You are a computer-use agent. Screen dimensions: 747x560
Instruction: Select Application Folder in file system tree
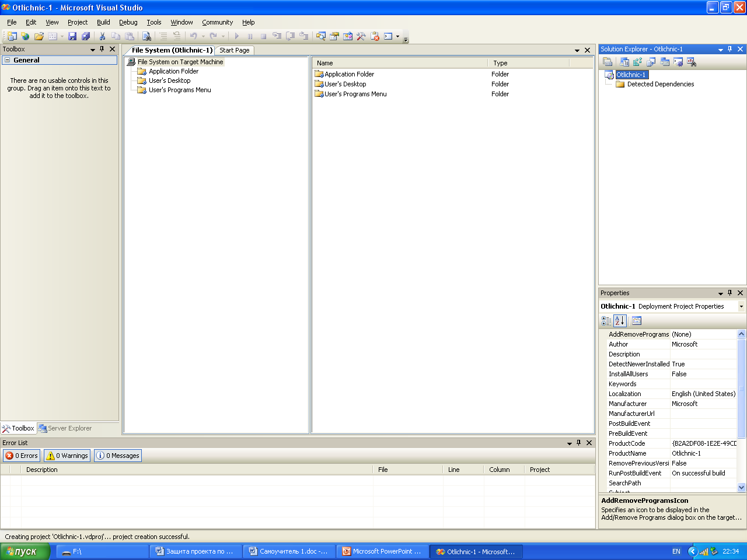coord(173,71)
